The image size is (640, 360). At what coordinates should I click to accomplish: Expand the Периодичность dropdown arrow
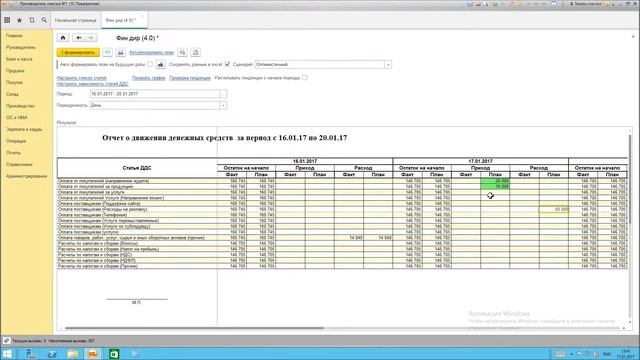tap(223, 105)
